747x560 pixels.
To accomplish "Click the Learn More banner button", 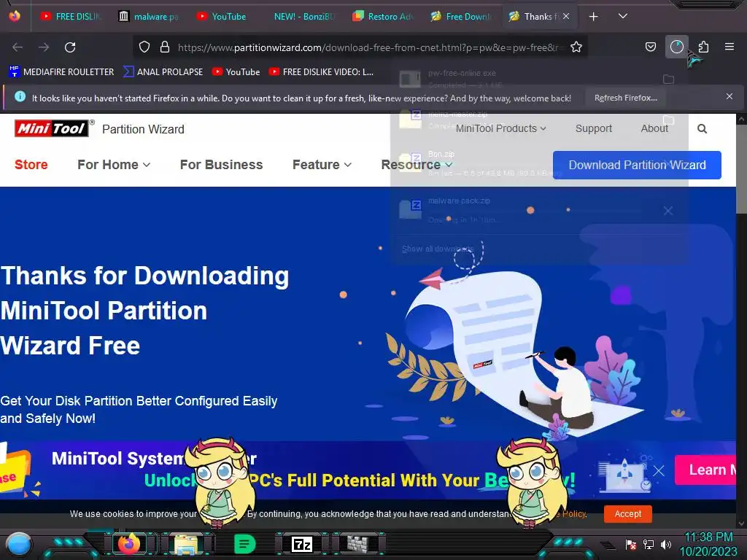I will tap(705, 470).
